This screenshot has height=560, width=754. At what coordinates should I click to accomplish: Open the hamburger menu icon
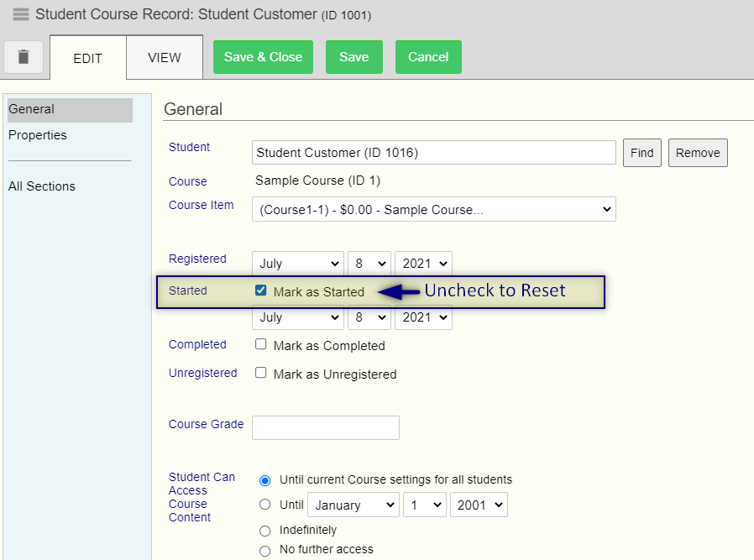coord(21,14)
